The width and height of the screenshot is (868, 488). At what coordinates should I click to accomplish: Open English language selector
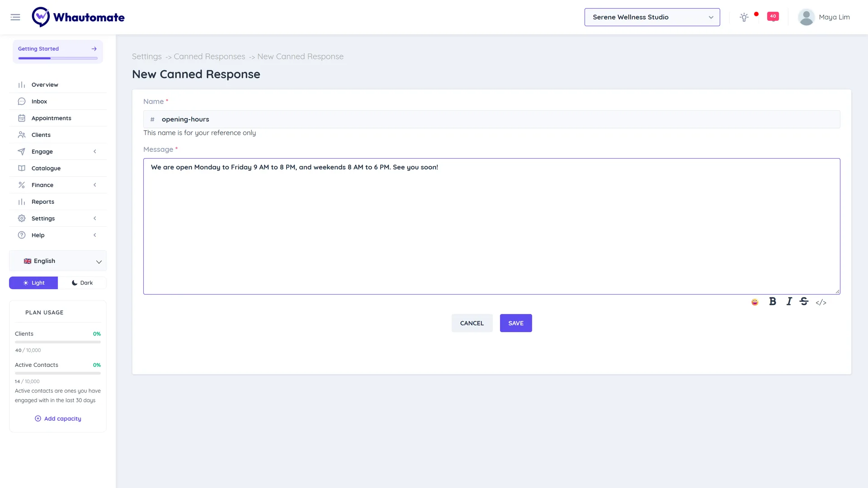[x=58, y=261]
